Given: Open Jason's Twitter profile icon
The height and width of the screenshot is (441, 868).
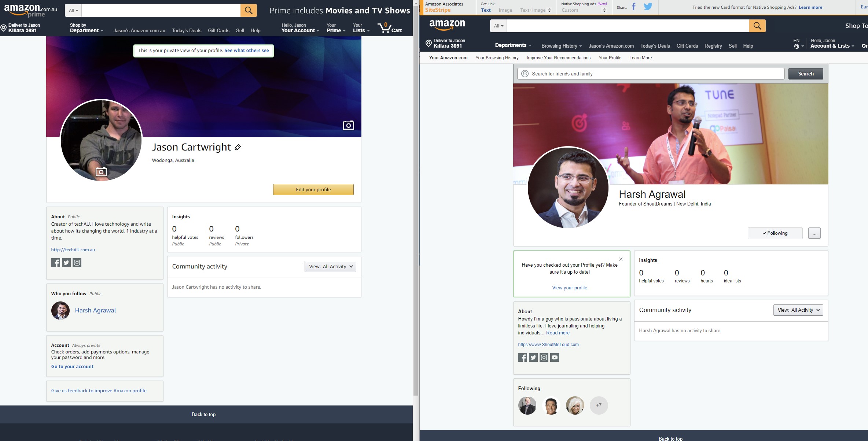Looking at the screenshot, I should (66, 262).
